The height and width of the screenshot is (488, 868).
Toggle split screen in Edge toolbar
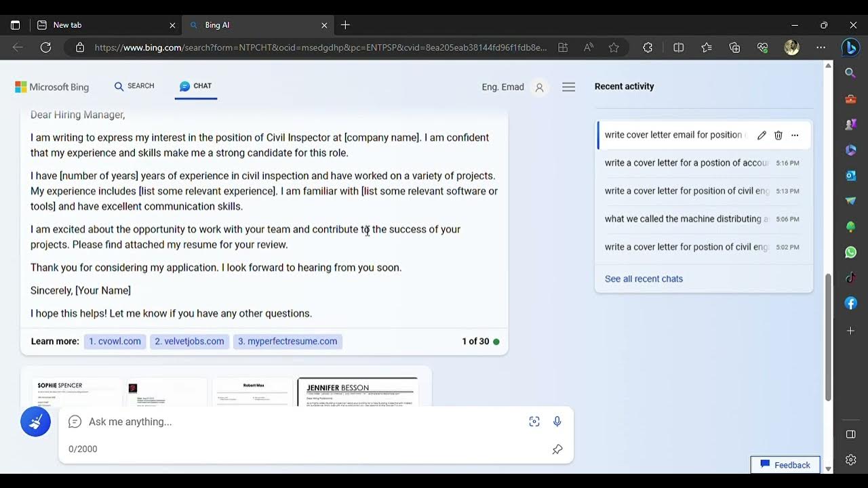[678, 47]
